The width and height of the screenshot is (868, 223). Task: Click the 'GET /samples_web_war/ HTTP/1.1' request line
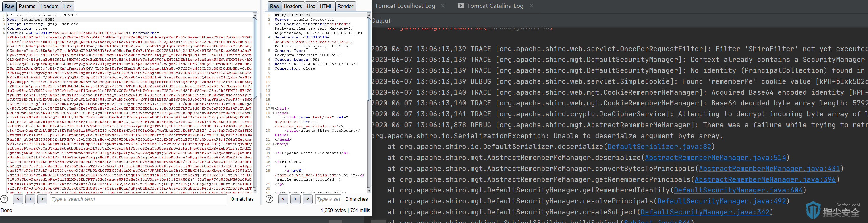click(43, 15)
